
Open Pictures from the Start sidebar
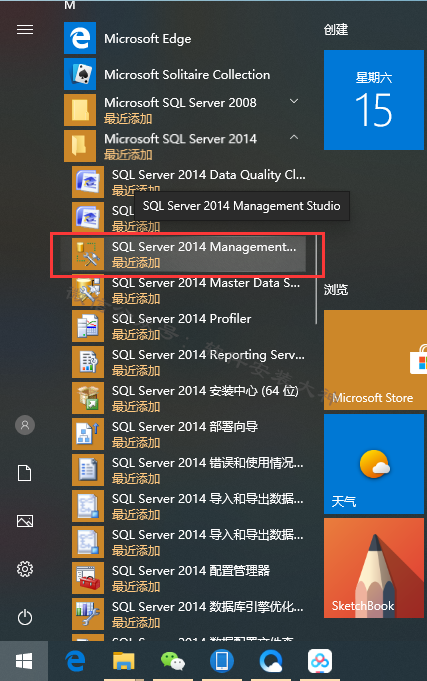point(25,521)
